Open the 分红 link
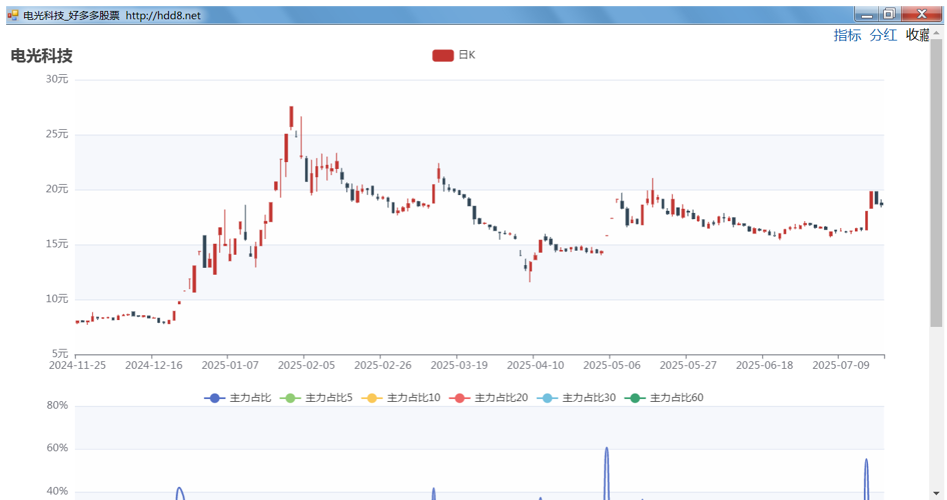Image resolution: width=947 pixels, height=500 pixels. point(883,35)
